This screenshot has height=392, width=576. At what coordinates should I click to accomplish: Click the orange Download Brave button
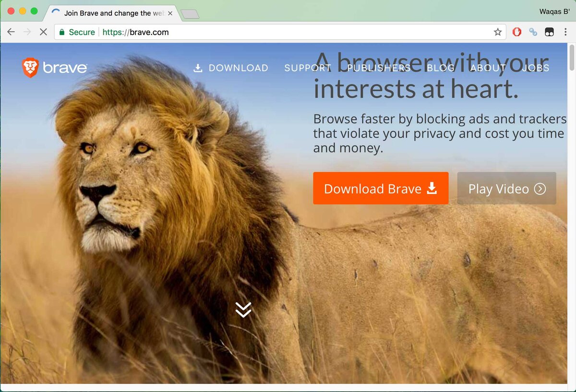(x=381, y=189)
